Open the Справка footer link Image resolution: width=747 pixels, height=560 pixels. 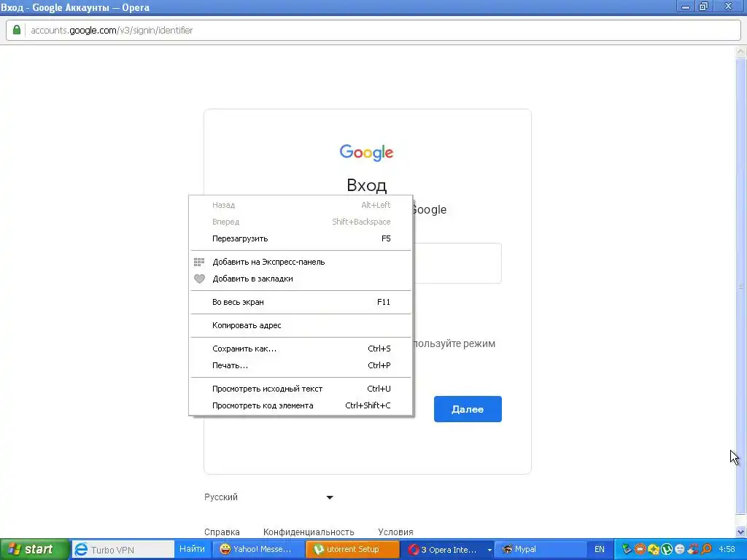tap(222, 532)
